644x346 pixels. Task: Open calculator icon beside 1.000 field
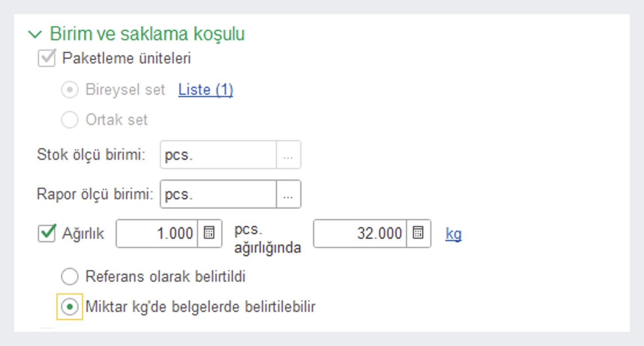pyautogui.click(x=209, y=233)
